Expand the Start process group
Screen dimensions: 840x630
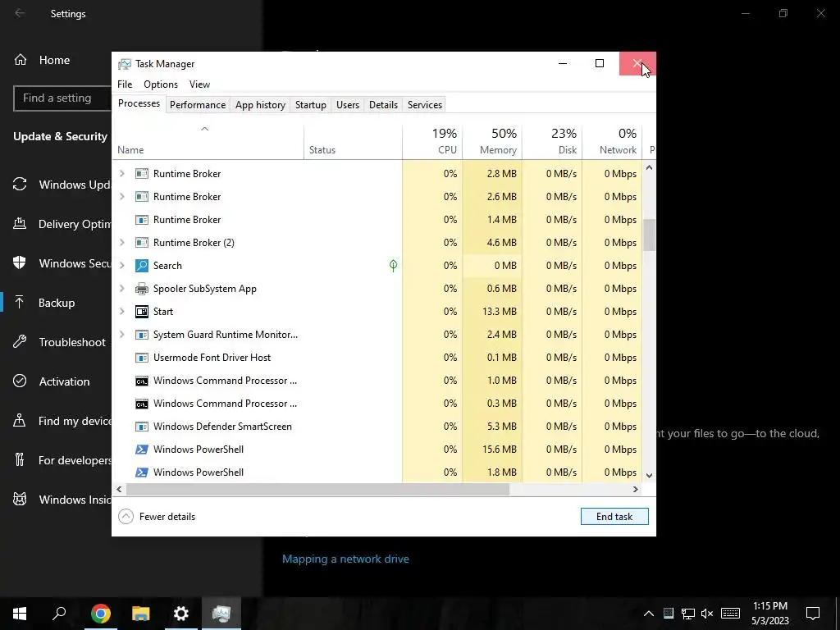point(122,312)
